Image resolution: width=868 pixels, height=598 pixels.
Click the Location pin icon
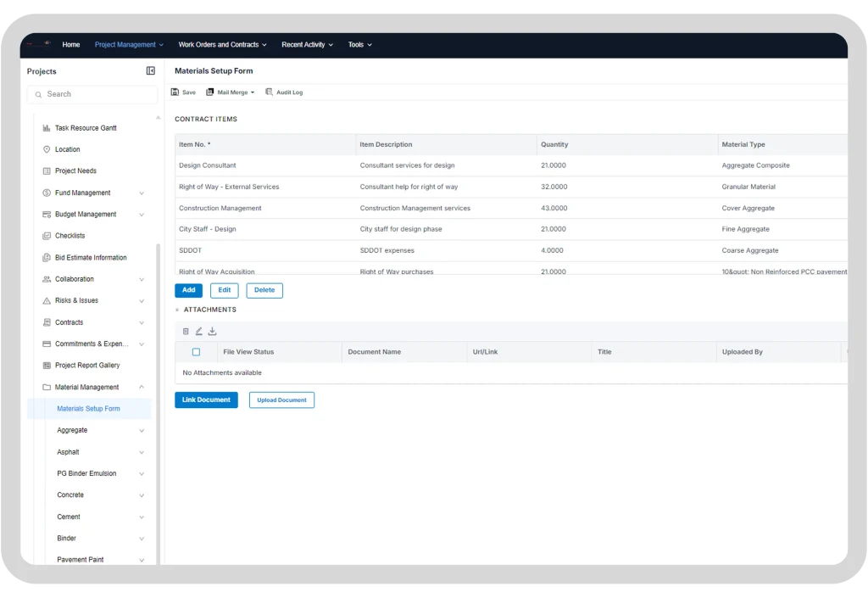(x=47, y=149)
